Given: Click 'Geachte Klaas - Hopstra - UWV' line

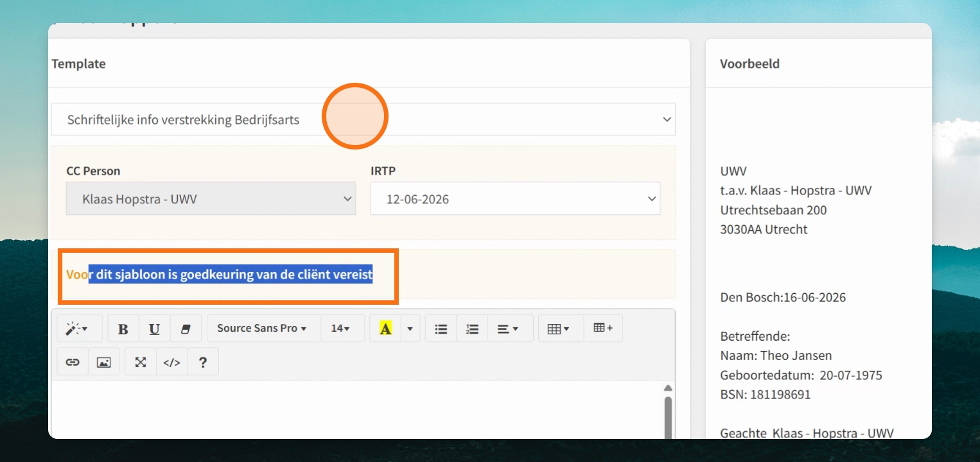Looking at the screenshot, I should 807,433.
